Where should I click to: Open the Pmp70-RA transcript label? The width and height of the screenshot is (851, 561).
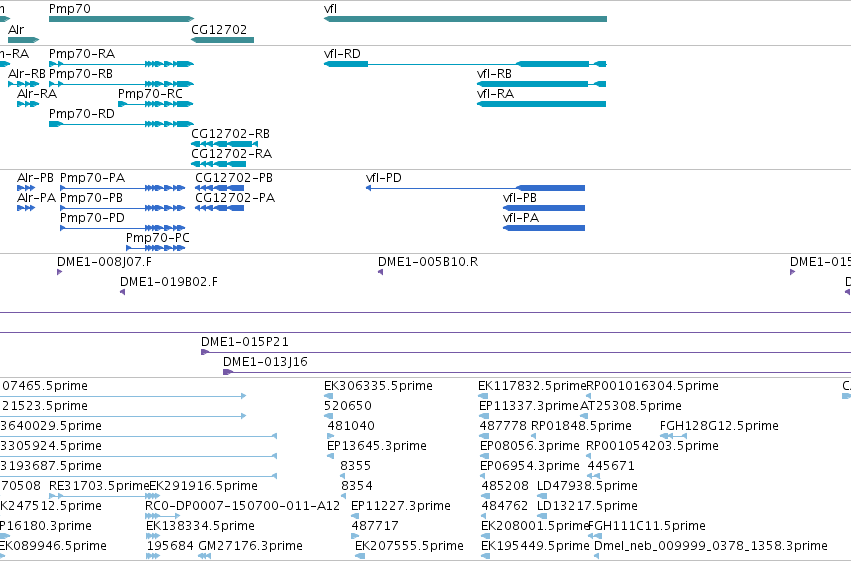tap(82, 54)
